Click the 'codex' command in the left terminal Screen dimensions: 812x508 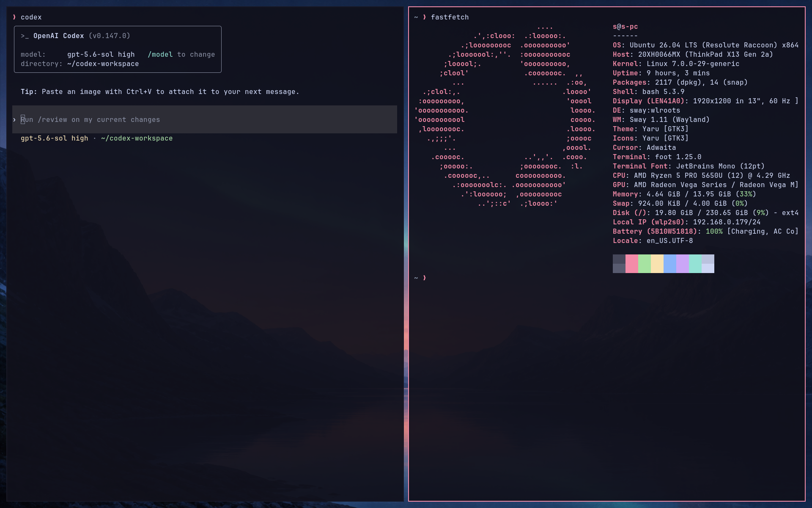[x=31, y=17]
